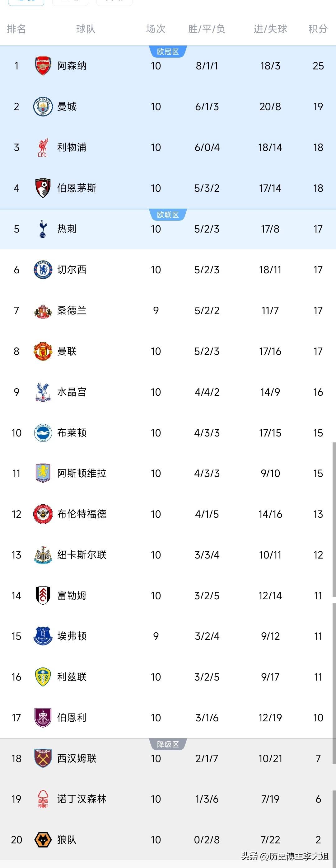Tap the 降级区 zone label
This screenshot has width=336, height=868.
click(x=168, y=744)
